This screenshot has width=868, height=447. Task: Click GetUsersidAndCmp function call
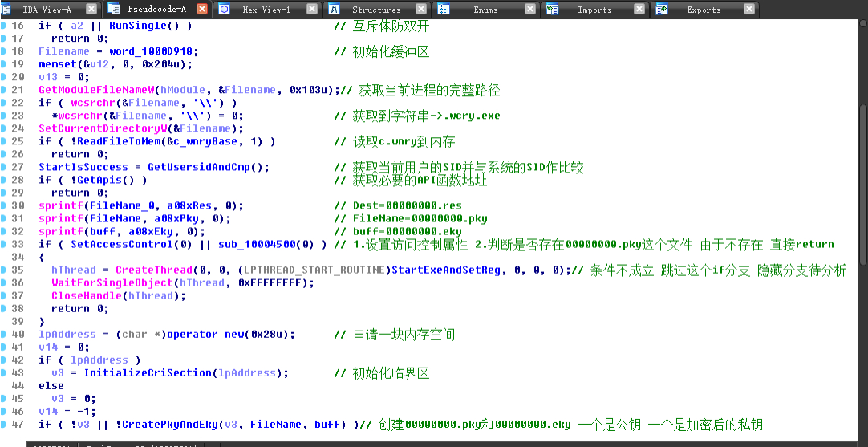point(200,167)
